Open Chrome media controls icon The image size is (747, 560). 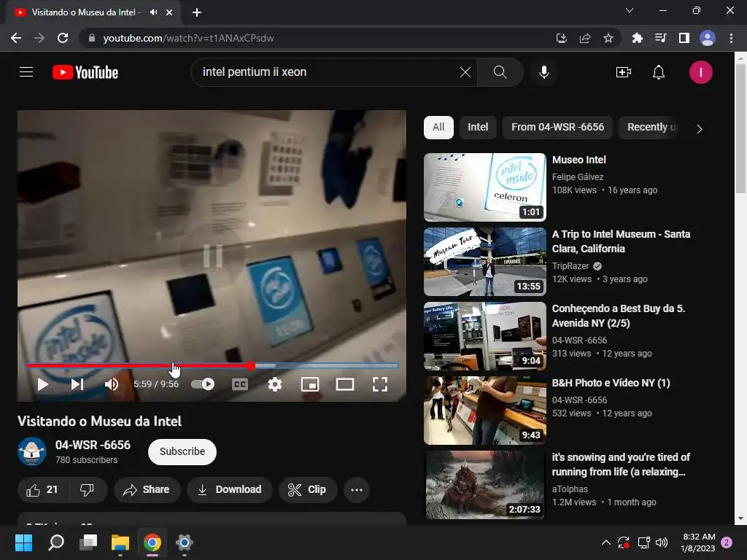point(660,38)
